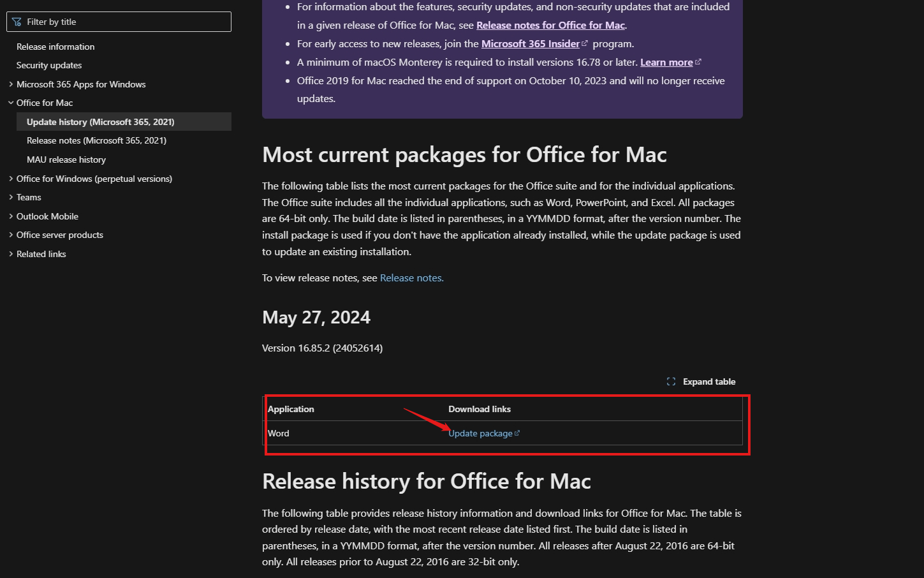Click the Release notes. link
Screen dimensions: 924x578
coord(412,278)
